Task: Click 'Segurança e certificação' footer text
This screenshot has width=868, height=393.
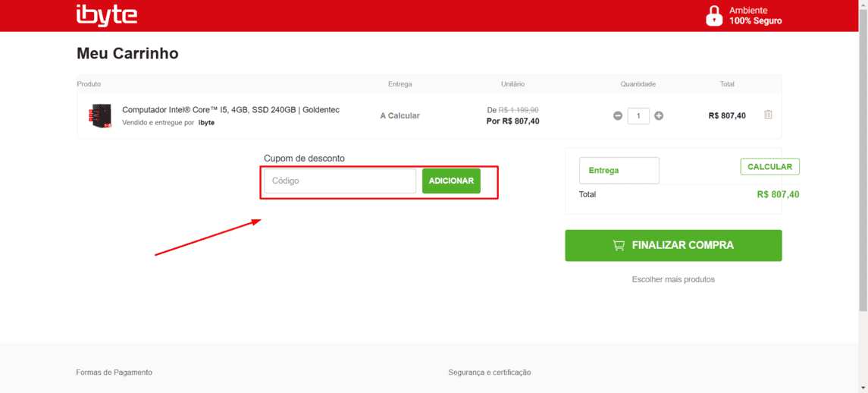Action: pyautogui.click(x=490, y=373)
